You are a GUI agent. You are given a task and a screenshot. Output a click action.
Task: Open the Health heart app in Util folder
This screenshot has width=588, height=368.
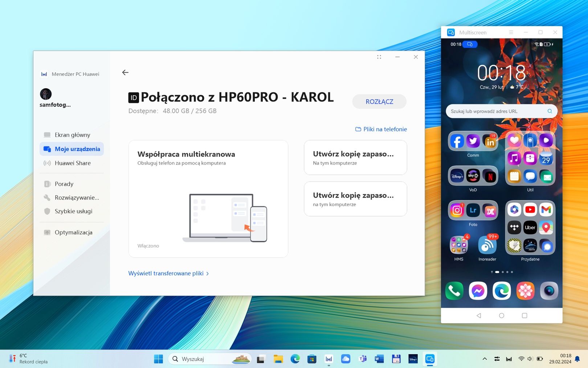pos(514,141)
